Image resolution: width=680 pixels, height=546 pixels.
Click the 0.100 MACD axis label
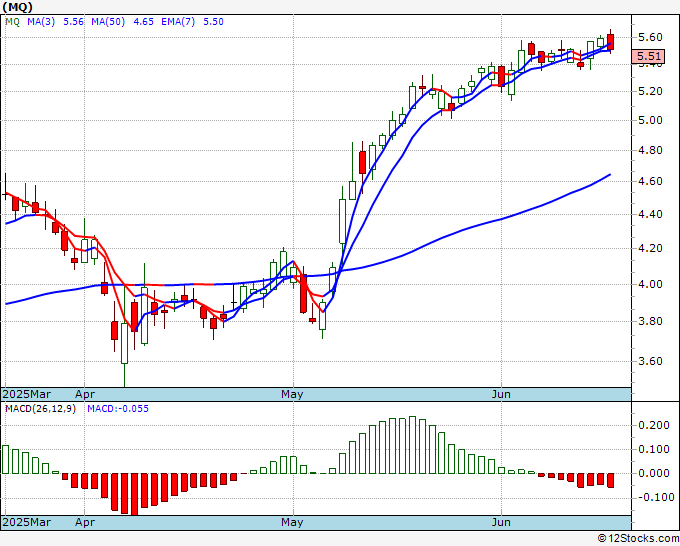[654, 449]
